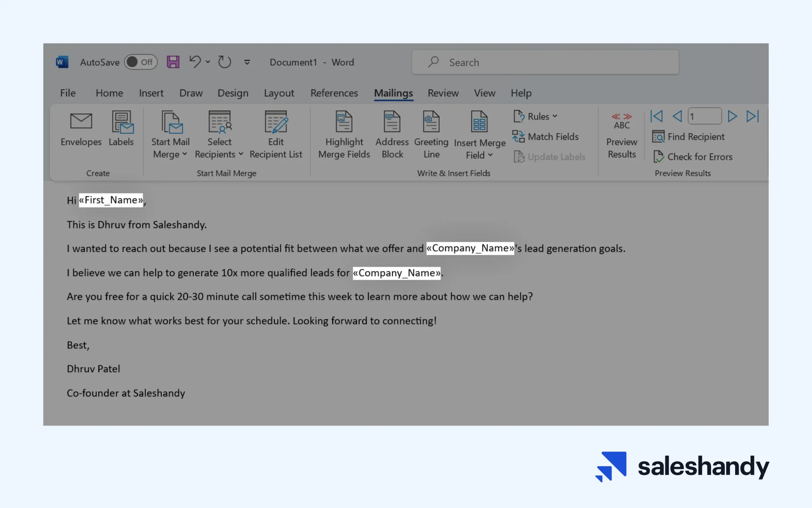Switch to the Home tab
Image resolution: width=812 pixels, height=508 pixels.
click(109, 93)
